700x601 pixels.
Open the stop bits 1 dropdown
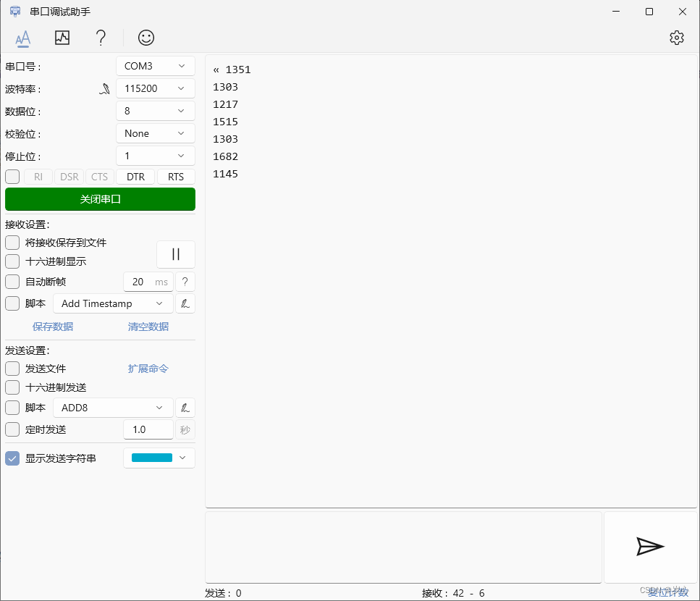[x=156, y=156]
